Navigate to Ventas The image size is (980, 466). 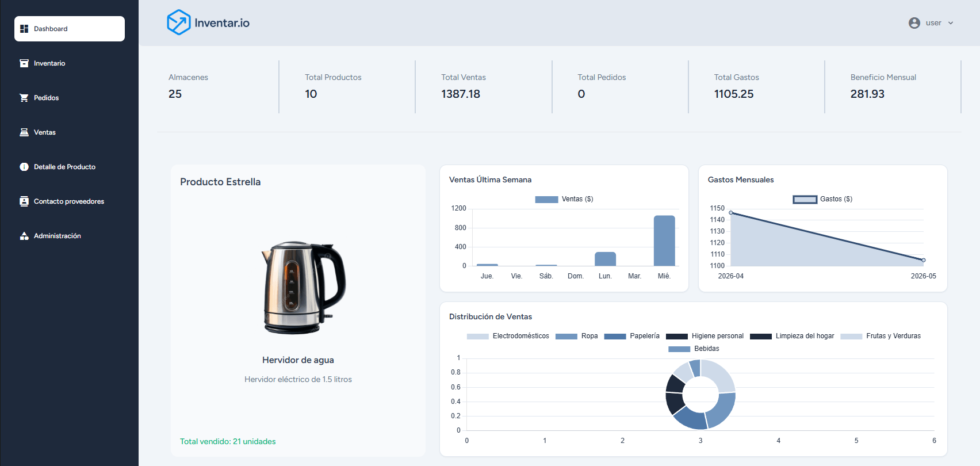70,132
